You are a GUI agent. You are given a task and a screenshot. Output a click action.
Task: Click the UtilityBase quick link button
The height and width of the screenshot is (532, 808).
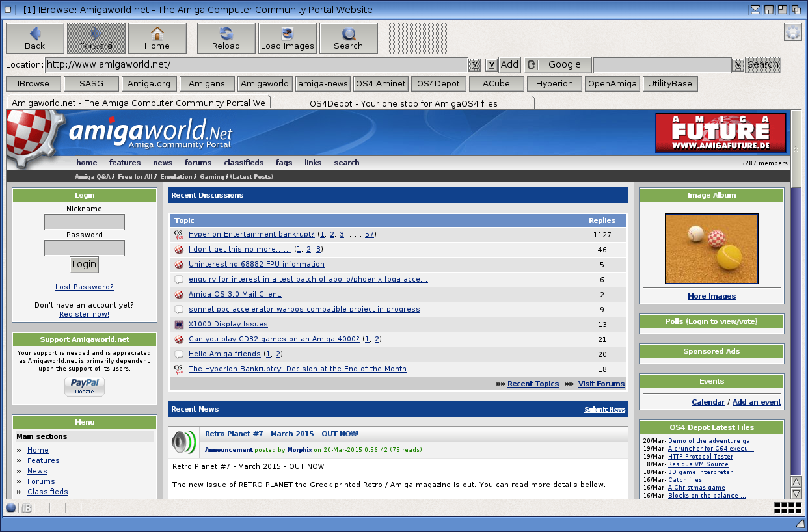click(670, 84)
